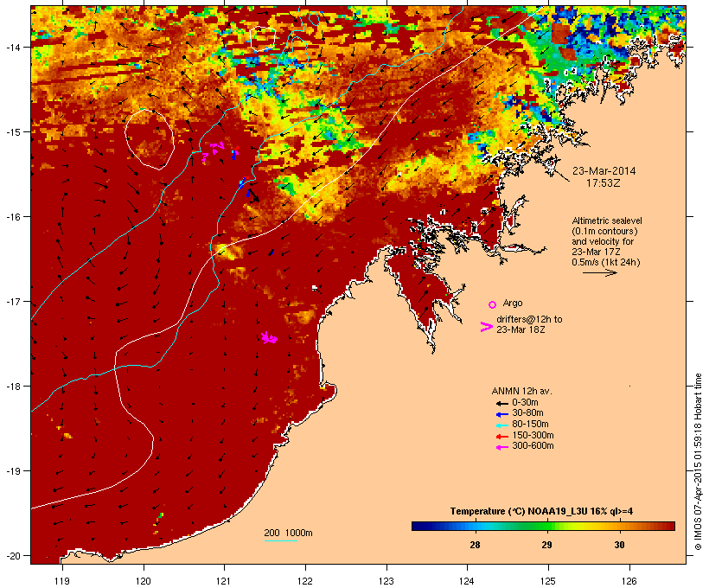709x588 pixels.
Task: Click the longitude axis label 123
Action: (x=386, y=581)
